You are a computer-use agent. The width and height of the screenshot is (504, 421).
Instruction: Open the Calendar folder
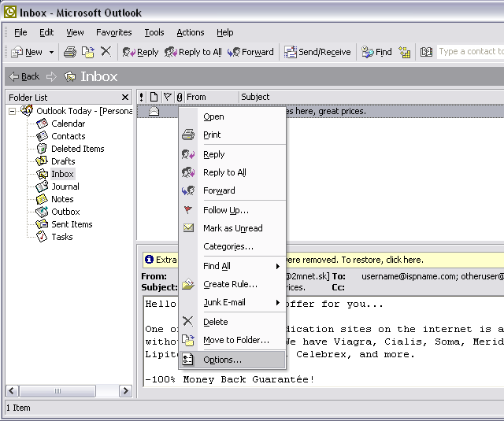click(68, 124)
